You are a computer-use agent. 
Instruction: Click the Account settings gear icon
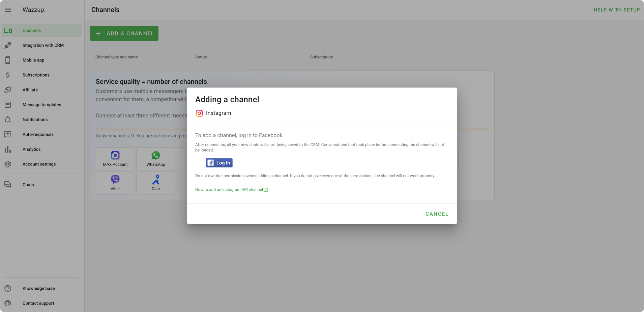tap(8, 164)
